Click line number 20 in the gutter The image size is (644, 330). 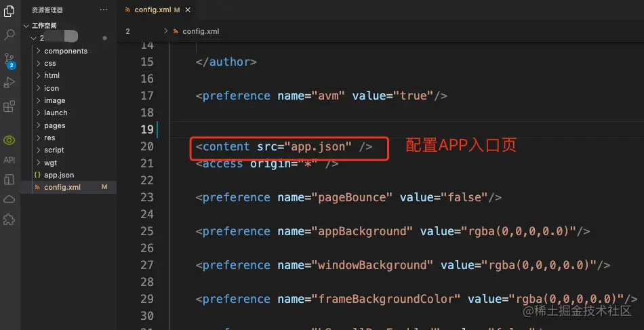[147, 146]
